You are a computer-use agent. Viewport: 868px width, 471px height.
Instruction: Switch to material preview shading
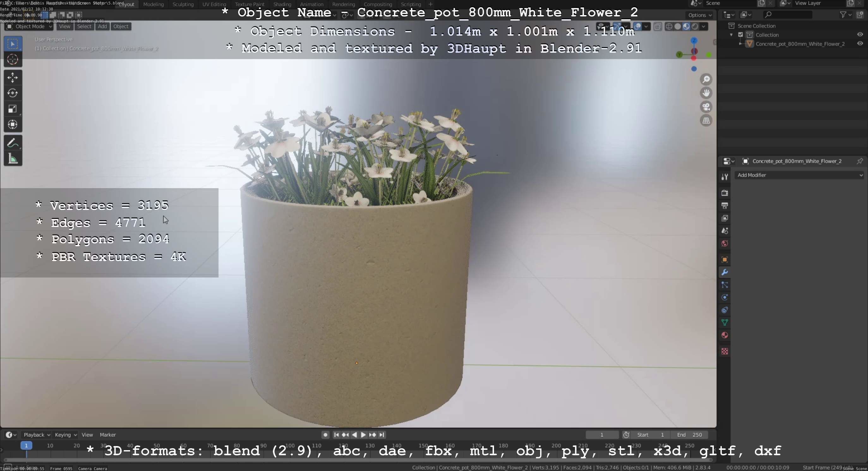tap(686, 27)
